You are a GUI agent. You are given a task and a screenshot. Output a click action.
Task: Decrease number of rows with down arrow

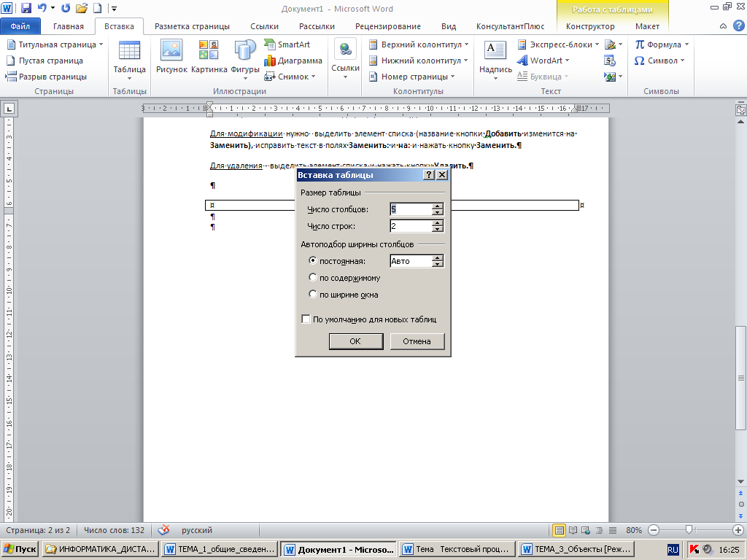pos(438,229)
